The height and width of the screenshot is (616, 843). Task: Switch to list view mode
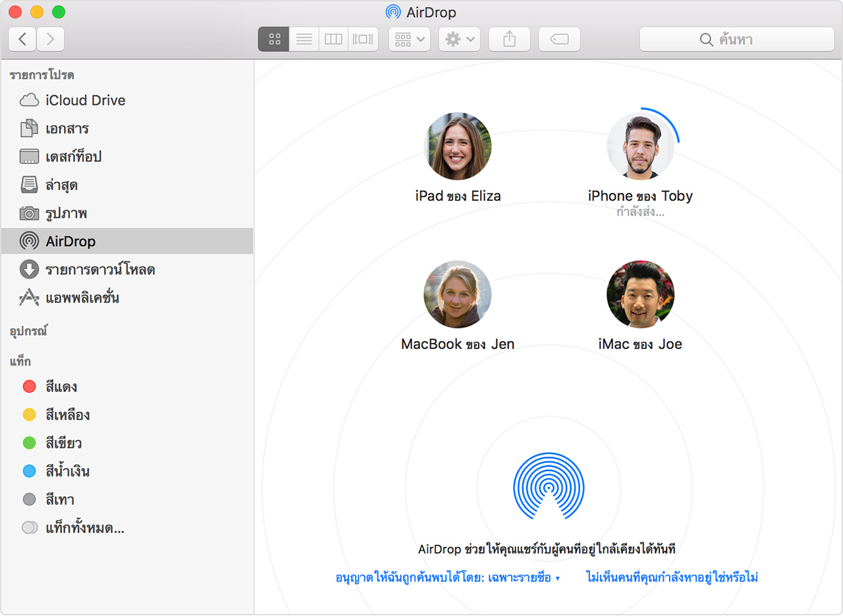tap(304, 39)
